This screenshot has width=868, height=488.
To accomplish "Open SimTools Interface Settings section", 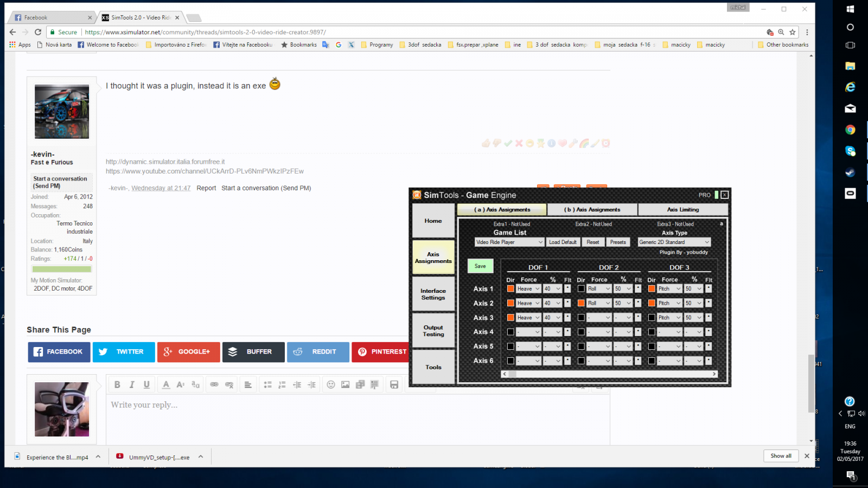I will click(x=433, y=294).
